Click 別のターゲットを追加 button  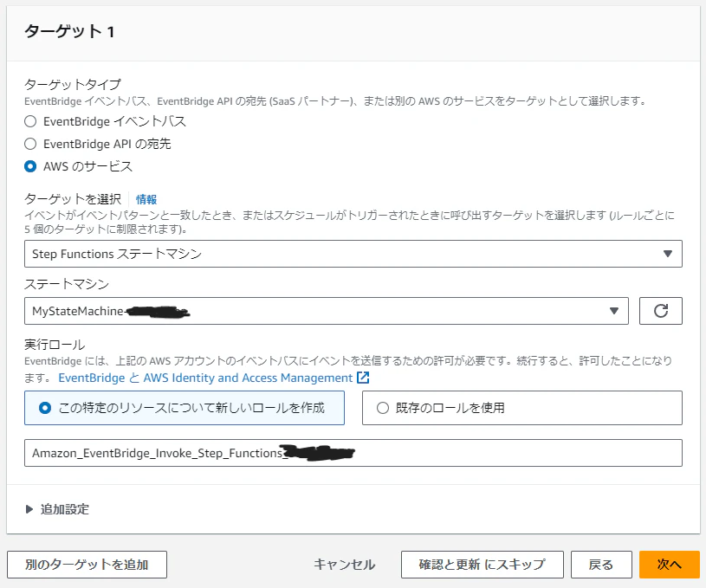pos(87,565)
